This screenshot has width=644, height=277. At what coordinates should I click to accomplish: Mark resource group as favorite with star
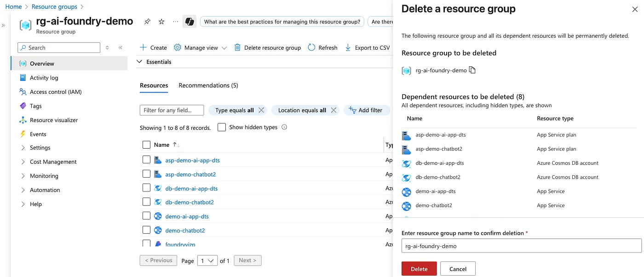point(161,22)
